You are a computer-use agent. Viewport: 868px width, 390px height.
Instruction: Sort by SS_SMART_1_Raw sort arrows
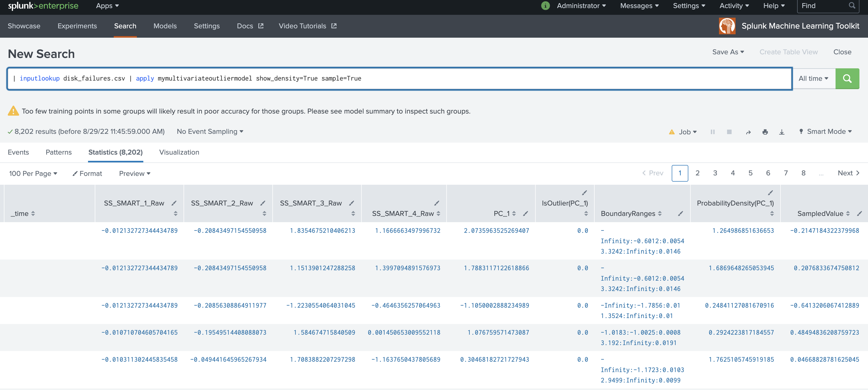tap(176, 213)
